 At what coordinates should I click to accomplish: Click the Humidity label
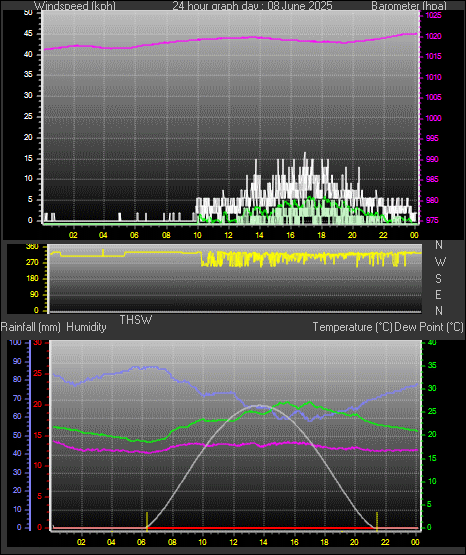[x=86, y=327]
